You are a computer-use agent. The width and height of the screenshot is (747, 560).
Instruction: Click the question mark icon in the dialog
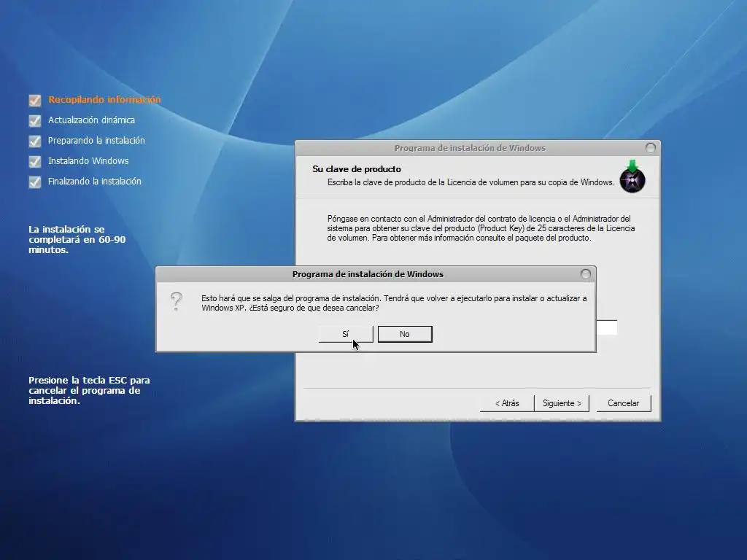[177, 301]
